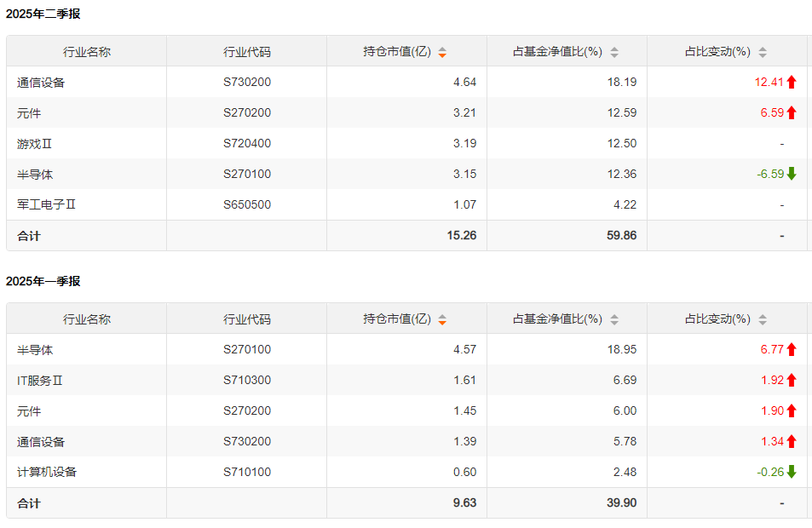This screenshot has height=528, width=812.
Task: Toggle descending sort on 行业代码 column
Action: coord(246,51)
